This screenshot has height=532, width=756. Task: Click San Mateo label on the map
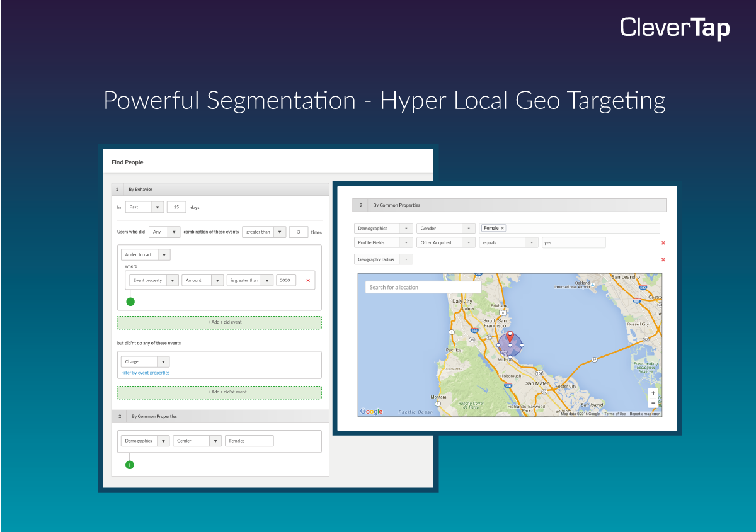click(538, 383)
